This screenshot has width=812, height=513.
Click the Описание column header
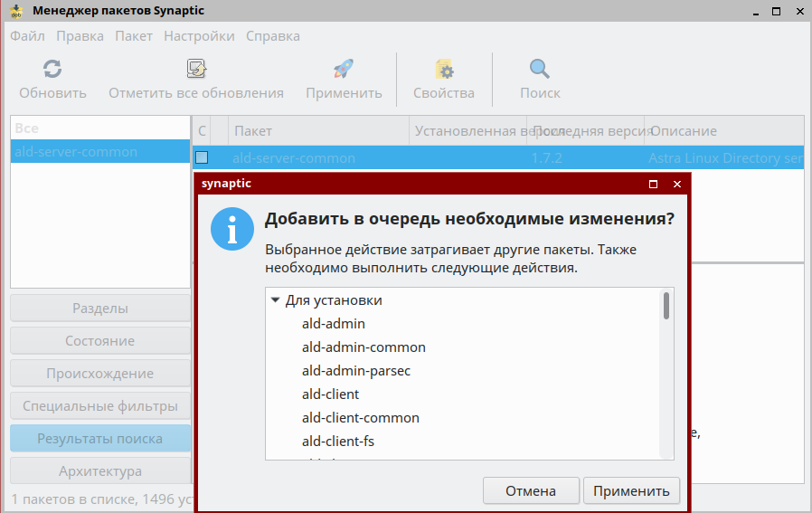(724, 131)
